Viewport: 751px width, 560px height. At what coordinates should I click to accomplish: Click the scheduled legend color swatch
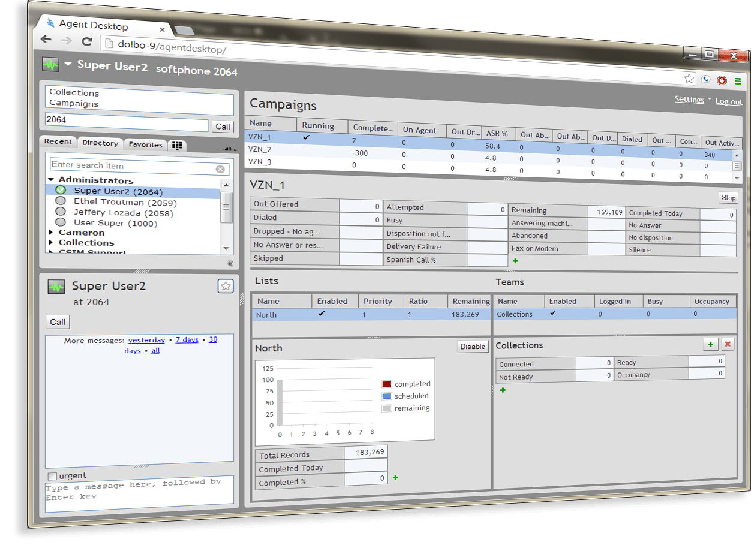tap(387, 396)
